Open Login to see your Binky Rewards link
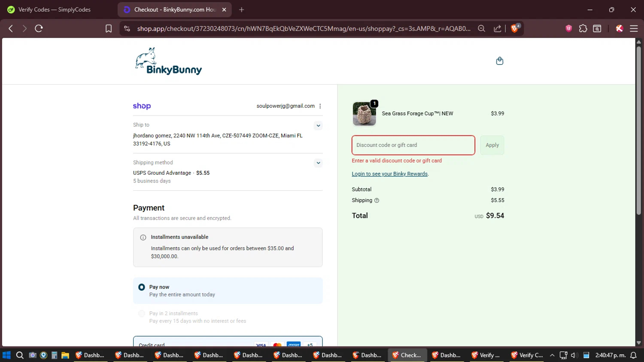This screenshot has width=644, height=362. (x=390, y=174)
